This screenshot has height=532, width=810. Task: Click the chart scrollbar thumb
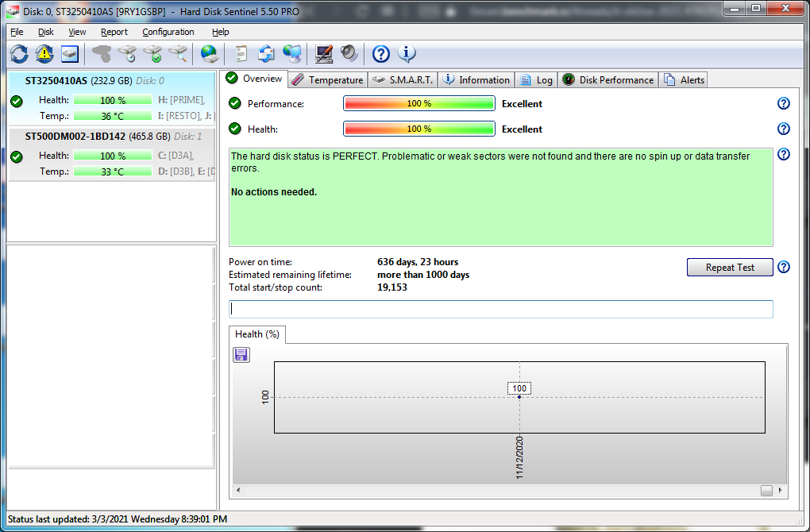766,491
